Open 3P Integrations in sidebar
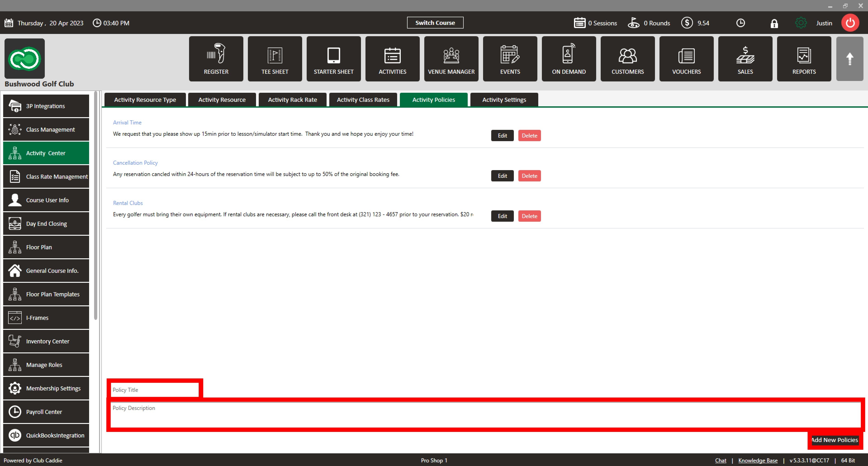The height and width of the screenshot is (466, 868). 46,106
